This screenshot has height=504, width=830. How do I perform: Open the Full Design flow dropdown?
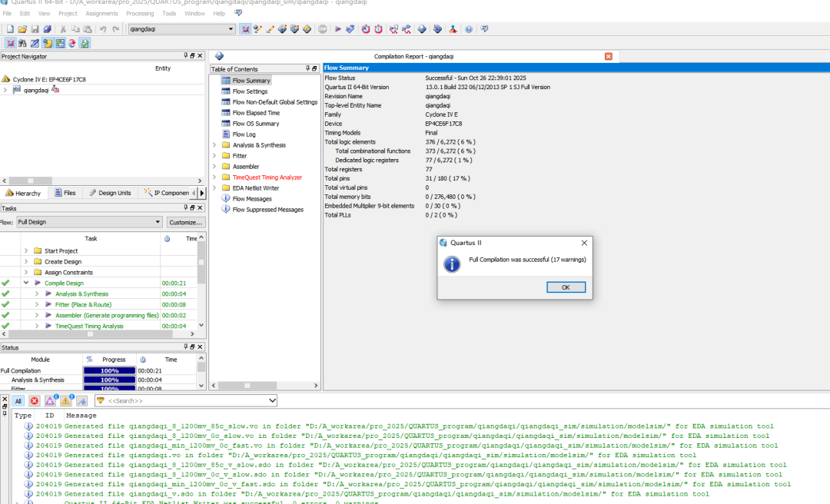[89, 222]
